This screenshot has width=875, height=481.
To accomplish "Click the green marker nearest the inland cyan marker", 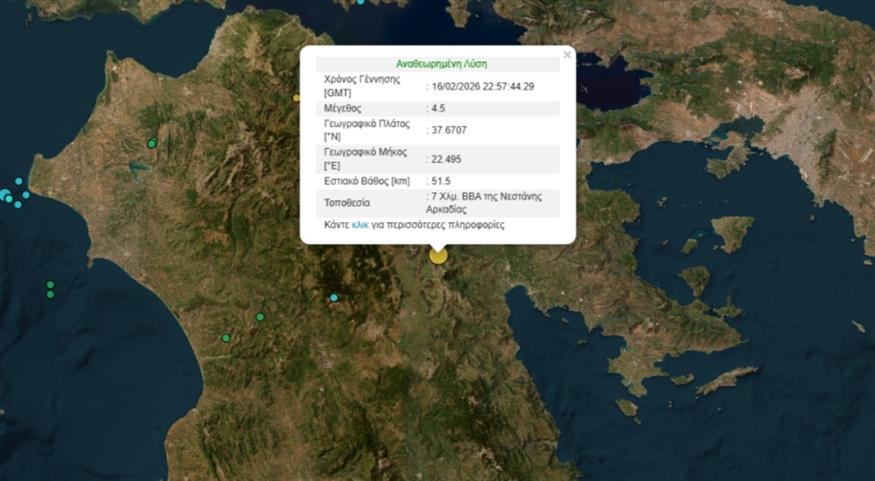I will 260,317.
